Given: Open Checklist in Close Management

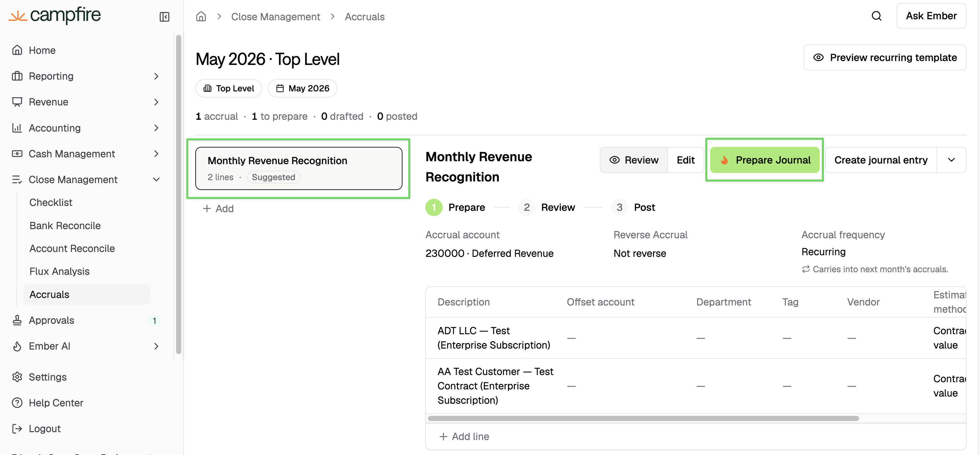Looking at the screenshot, I should pyautogui.click(x=87, y=202).
